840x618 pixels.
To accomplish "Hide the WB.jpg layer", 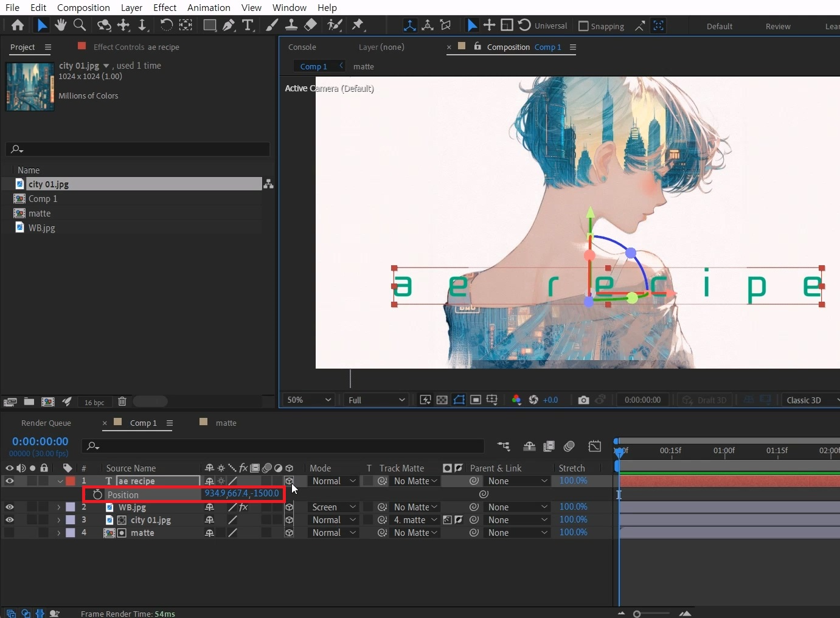I will (10, 507).
